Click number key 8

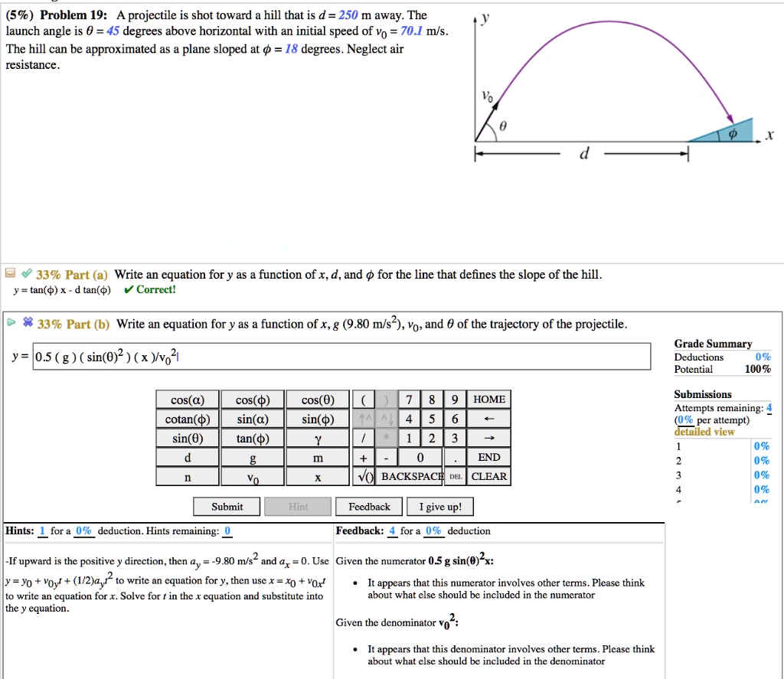(x=432, y=400)
